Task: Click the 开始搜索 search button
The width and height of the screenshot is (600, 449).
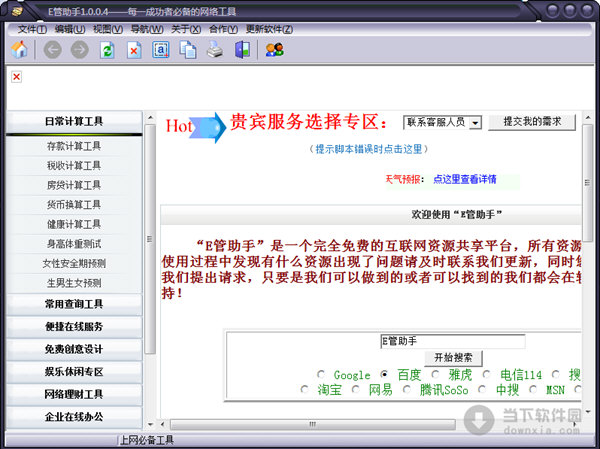Action: [453, 358]
